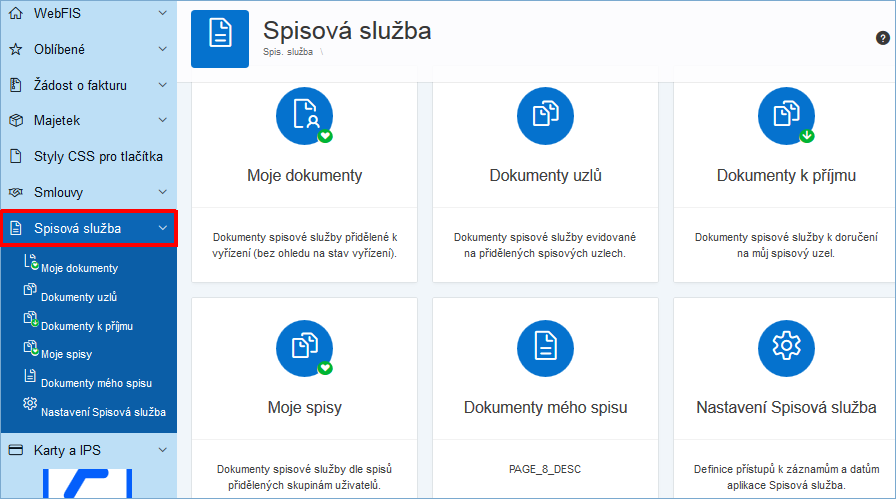Click the Majetek box icon in the sidebar
The image size is (896, 499).
16,121
